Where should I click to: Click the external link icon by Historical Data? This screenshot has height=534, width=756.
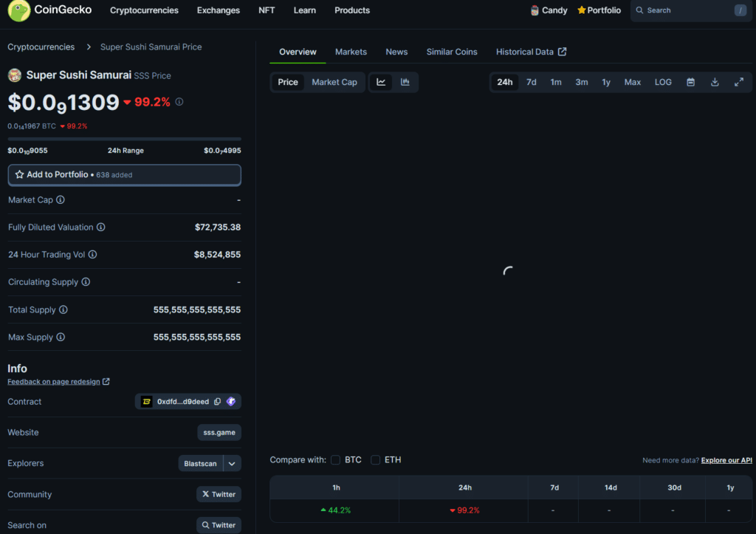(562, 52)
